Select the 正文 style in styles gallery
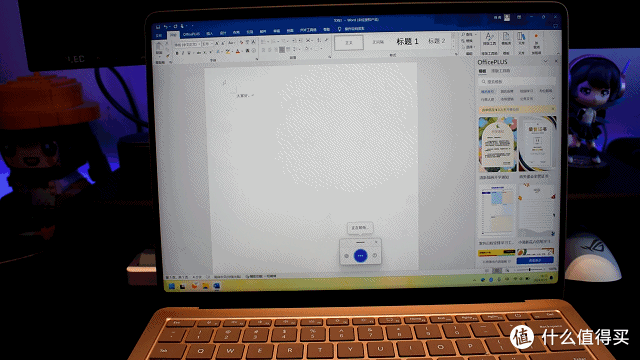 point(349,42)
